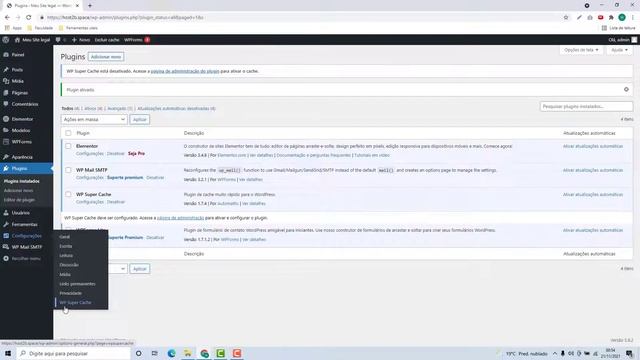The image size is (640, 360).
Task: Open Mídia in the sidebar
Action: click(18, 81)
